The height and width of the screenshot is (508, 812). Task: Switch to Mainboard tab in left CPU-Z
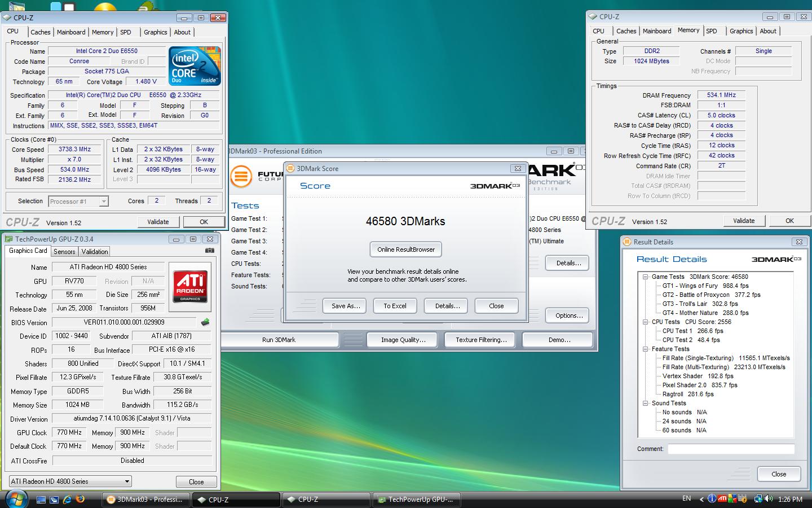point(71,32)
